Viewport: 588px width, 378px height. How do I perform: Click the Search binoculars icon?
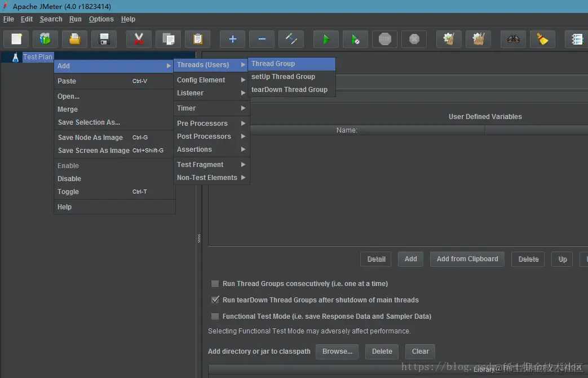click(x=514, y=39)
